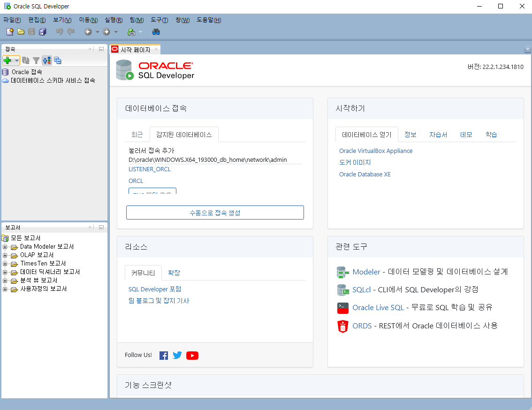Click the TNS/connections collapse-all icon
The image size is (532, 410).
[x=58, y=61]
